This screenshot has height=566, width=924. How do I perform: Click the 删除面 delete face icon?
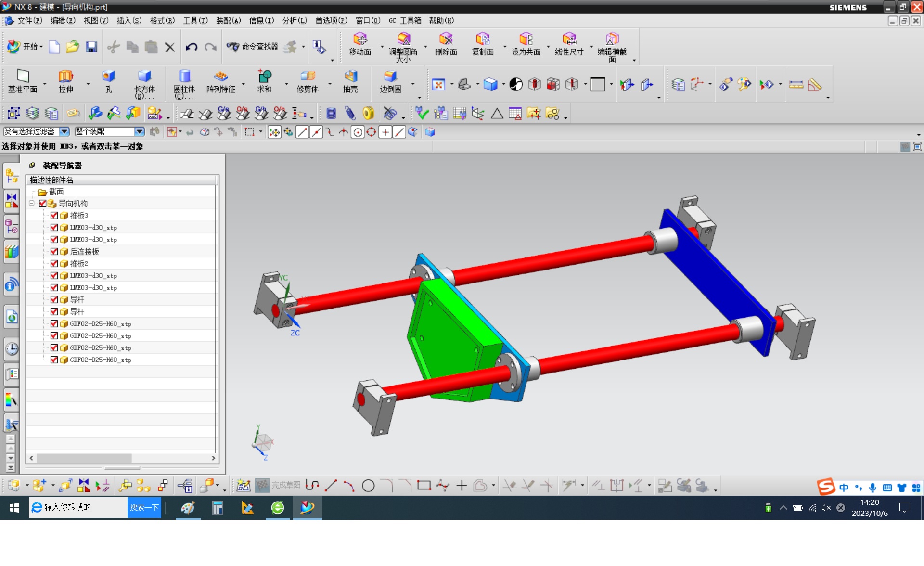click(x=446, y=39)
